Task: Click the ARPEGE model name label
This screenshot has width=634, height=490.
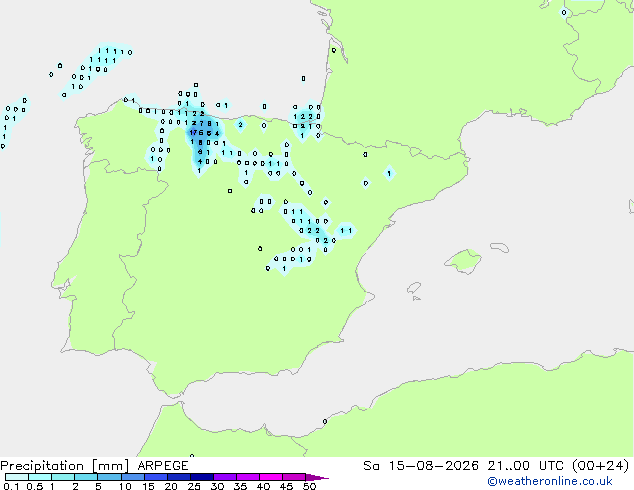Action: point(163,466)
